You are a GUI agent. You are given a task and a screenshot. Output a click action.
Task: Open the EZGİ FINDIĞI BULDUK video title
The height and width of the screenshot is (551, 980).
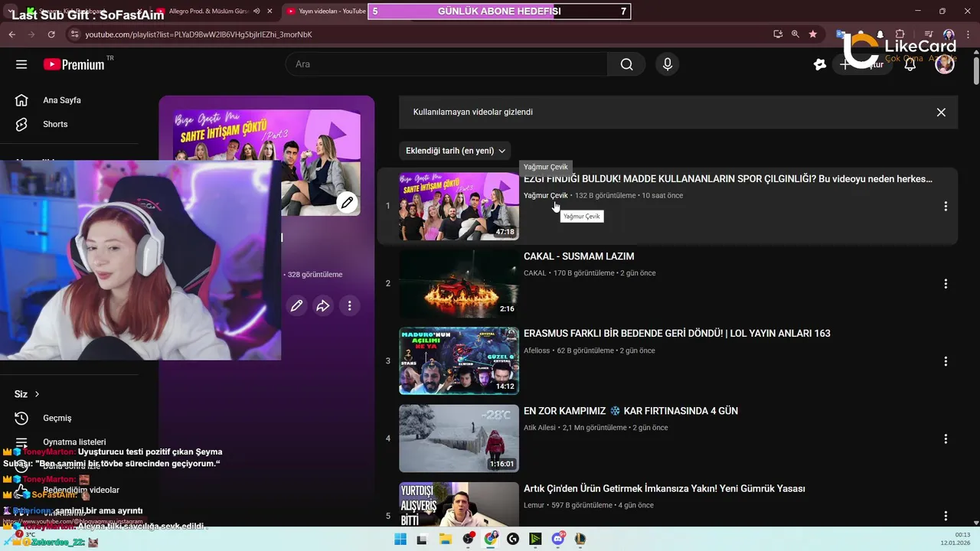[x=728, y=179]
